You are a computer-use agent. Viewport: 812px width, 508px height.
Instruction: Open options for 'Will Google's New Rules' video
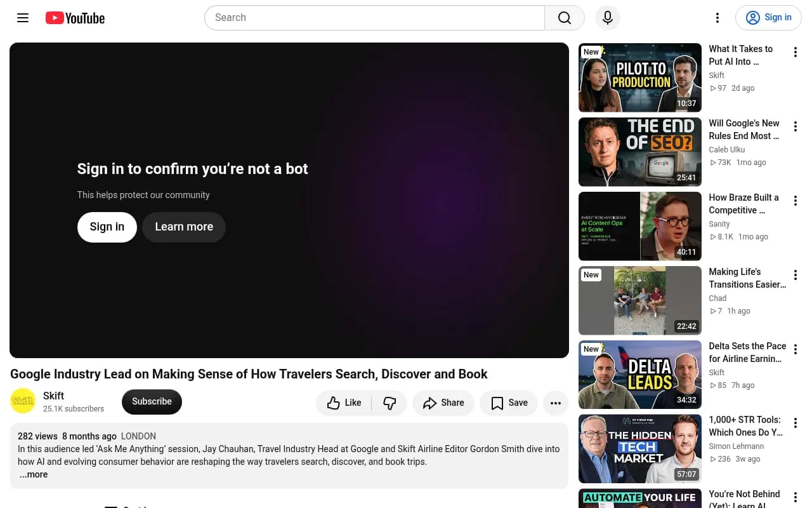[795, 126]
